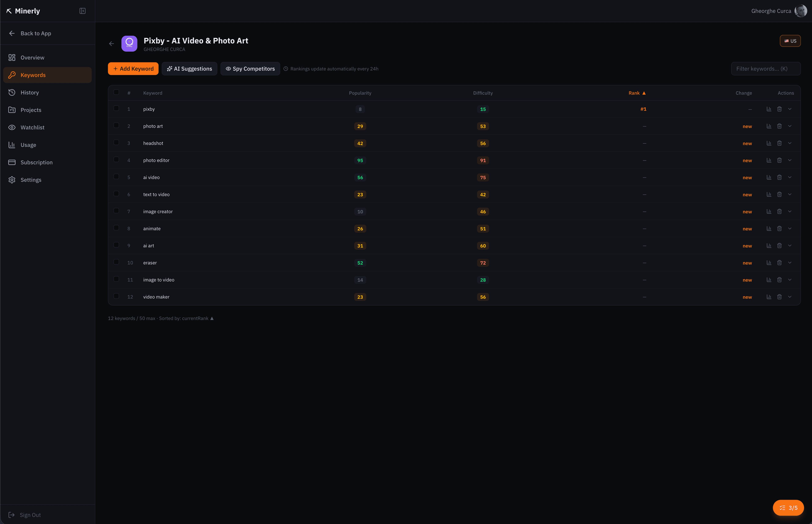The width and height of the screenshot is (812, 524).
Task: Collapse the sidebar panel icon
Action: (82, 11)
